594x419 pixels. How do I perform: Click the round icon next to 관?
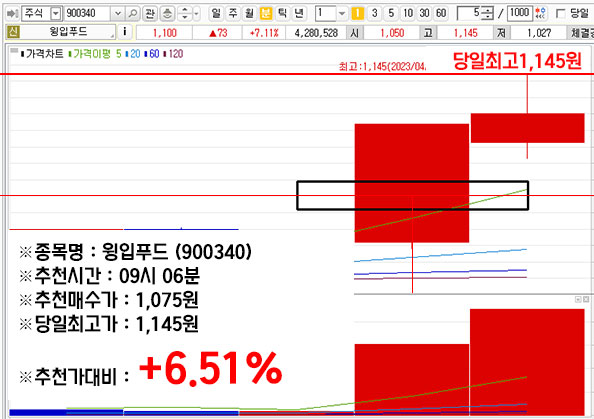click(167, 14)
